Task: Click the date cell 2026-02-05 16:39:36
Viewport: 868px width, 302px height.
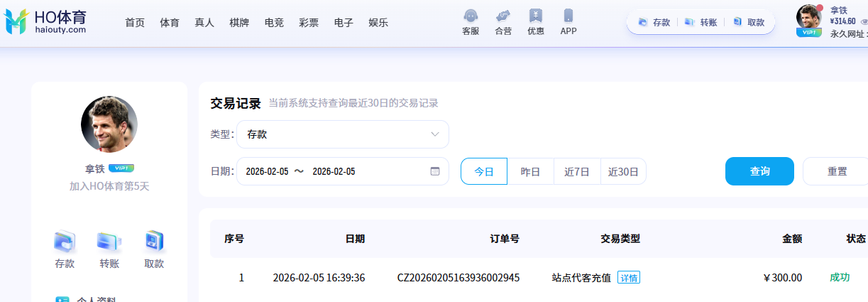Action: (x=319, y=278)
